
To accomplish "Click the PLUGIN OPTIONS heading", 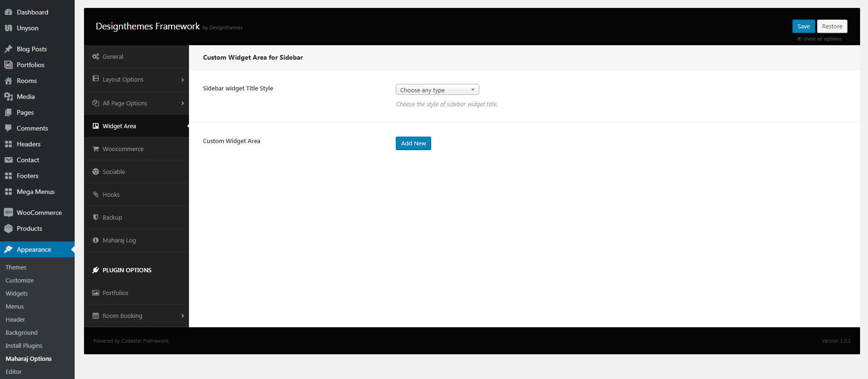I will (127, 270).
